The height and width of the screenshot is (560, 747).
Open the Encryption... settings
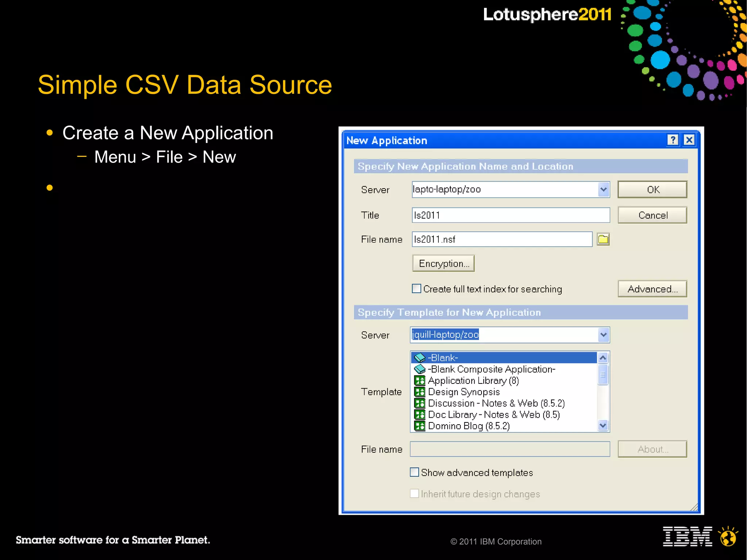coord(444,263)
